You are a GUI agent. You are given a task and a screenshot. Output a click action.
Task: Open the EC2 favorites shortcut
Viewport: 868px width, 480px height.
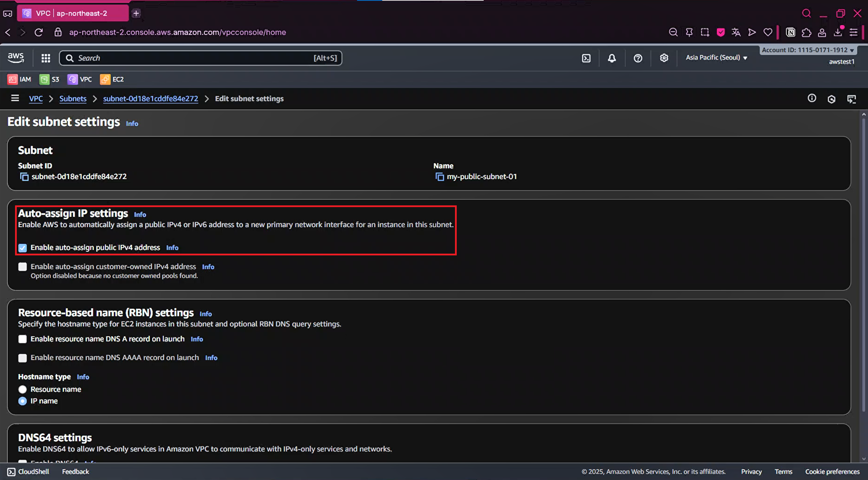(112, 79)
